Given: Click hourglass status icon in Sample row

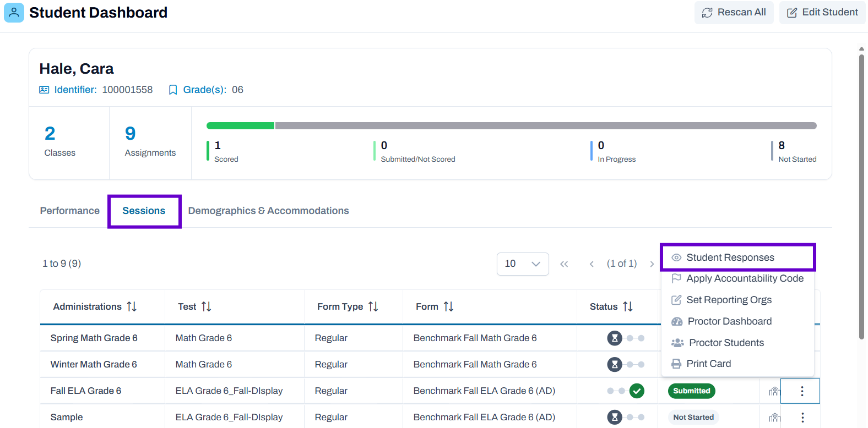Looking at the screenshot, I should coord(615,417).
